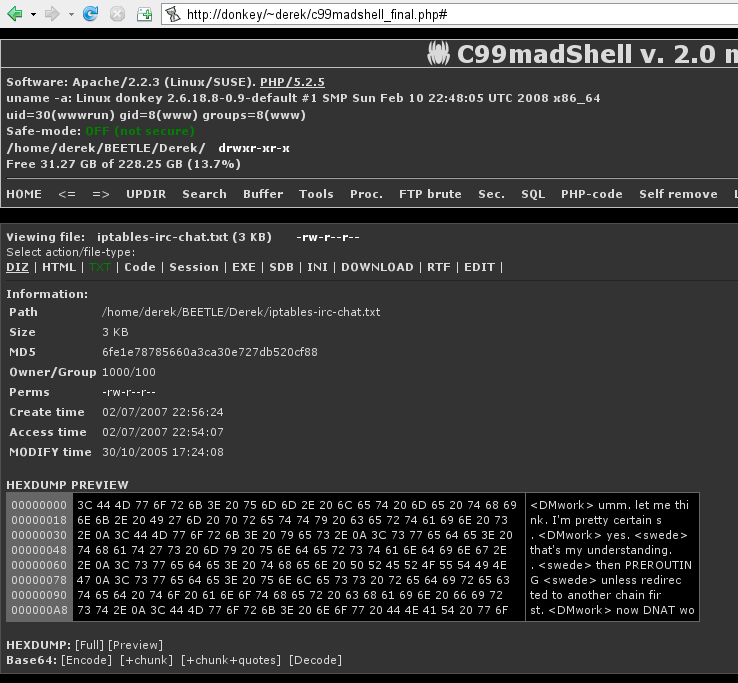Click the spider logo beside C99madShell title
738x683 pixels.
pyautogui.click(x=439, y=53)
